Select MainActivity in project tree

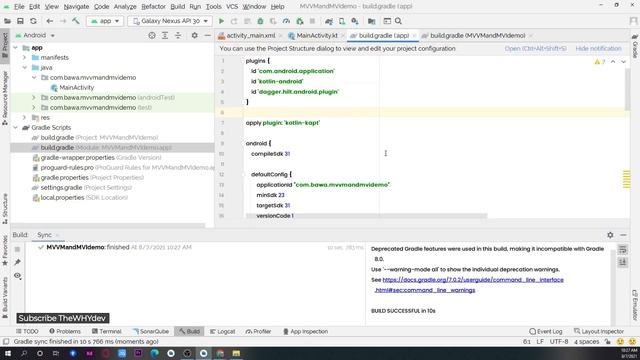point(76,87)
